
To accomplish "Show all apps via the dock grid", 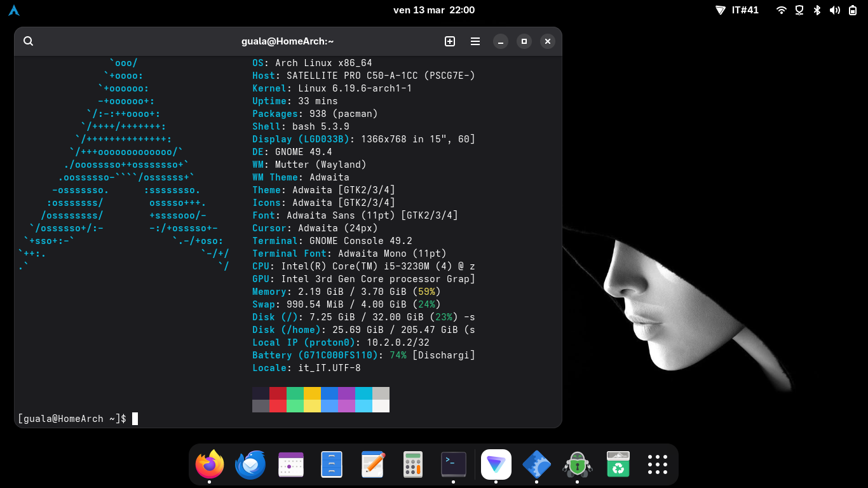I will pyautogui.click(x=658, y=464).
